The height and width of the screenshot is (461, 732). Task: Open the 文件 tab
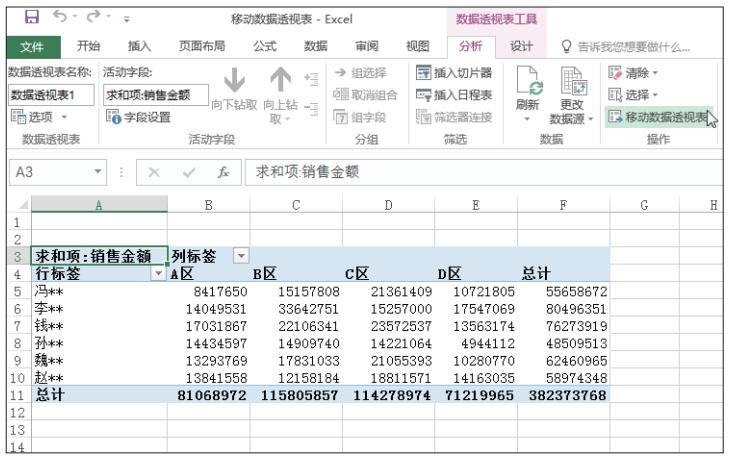pos(33,47)
